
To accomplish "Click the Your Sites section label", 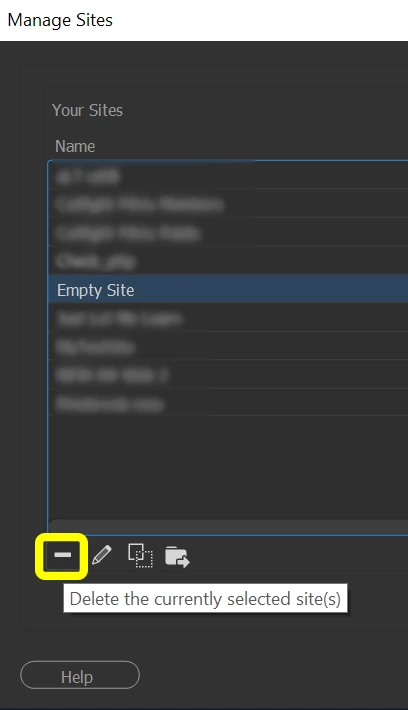I will [x=87, y=110].
